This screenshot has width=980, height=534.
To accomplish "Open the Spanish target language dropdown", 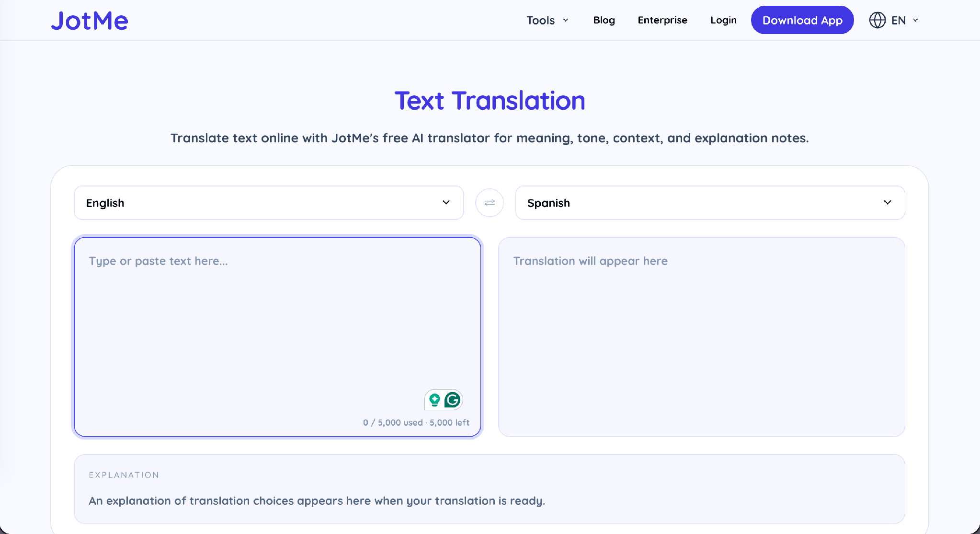I will pyautogui.click(x=710, y=203).
